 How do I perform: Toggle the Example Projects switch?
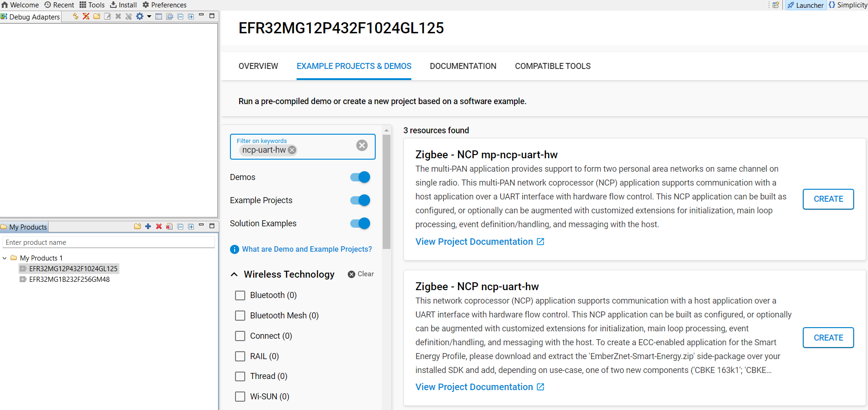[360, 200]
